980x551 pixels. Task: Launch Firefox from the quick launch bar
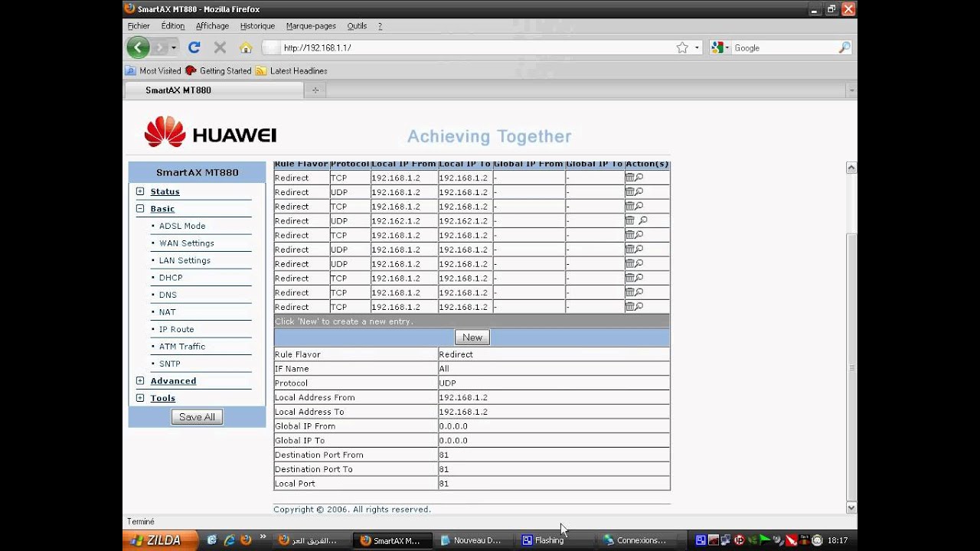pyautogui.click(x=246, y=540)
